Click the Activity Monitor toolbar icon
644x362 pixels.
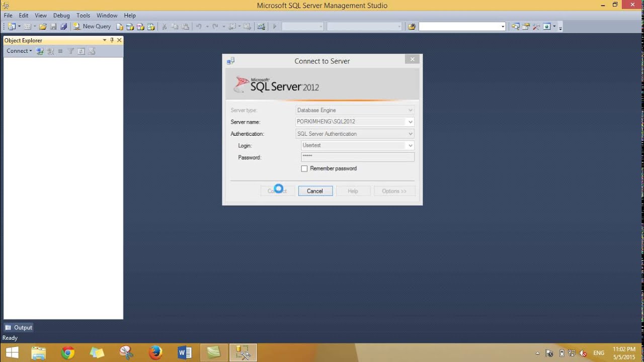click(x=261, y=26)
